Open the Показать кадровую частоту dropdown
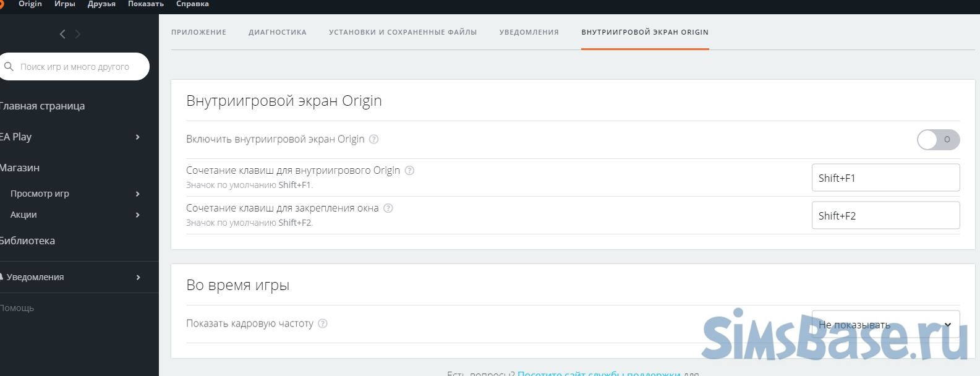This screenshot has width=980, height=376. 885,325
